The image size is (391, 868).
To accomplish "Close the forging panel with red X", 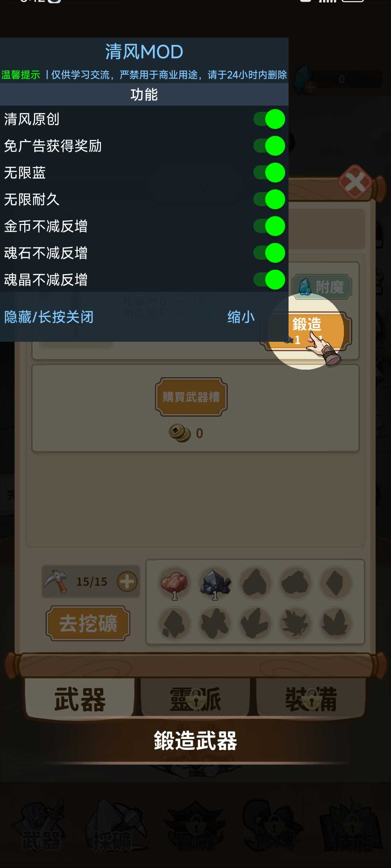I will click(355, 182).
